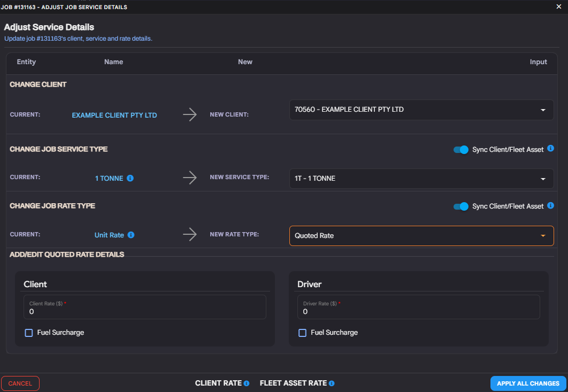Toggle Sync Client/Fleet Asset for rate type

(461, 206)
